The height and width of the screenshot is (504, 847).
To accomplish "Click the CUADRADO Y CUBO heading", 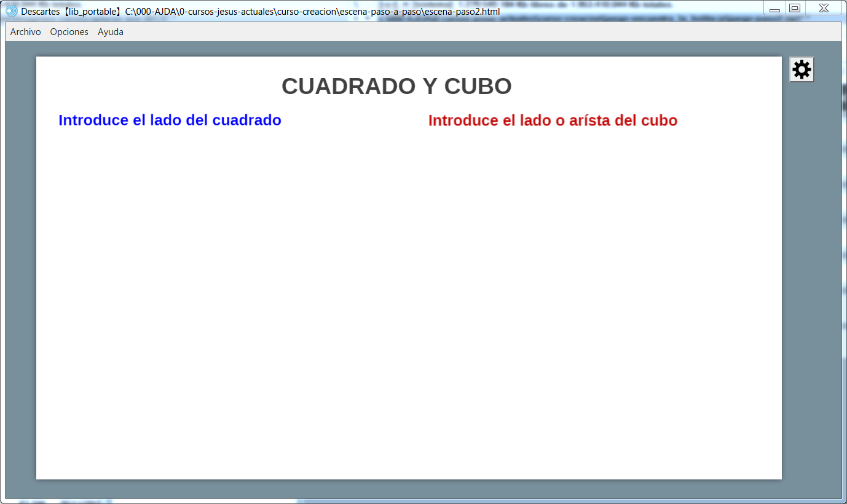I will (x=396, y=87).
